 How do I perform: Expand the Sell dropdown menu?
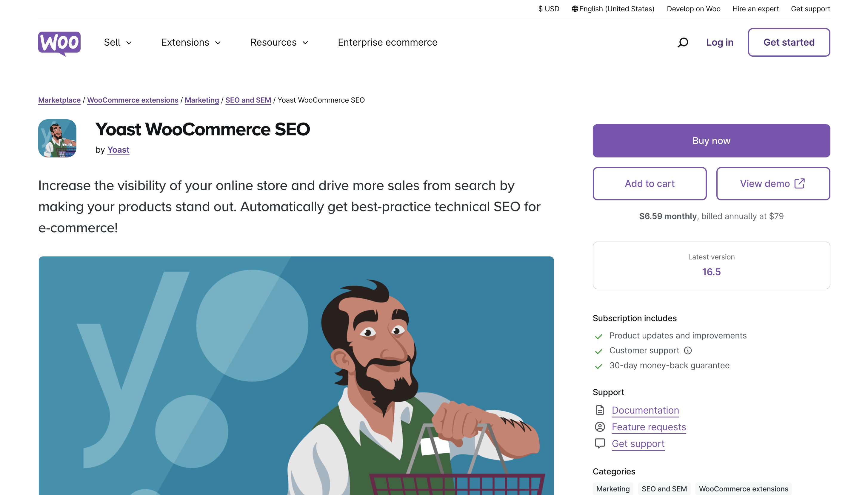(118, 43)
